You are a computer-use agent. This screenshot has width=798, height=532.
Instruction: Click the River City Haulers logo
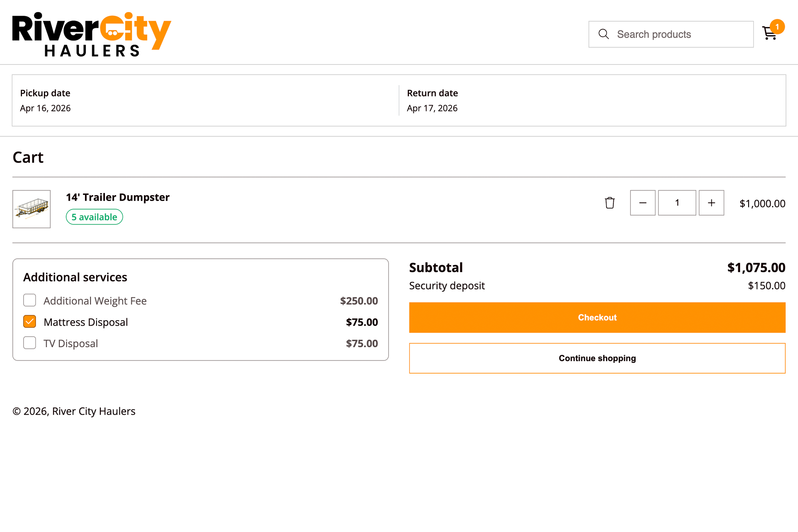pos(92,34)
